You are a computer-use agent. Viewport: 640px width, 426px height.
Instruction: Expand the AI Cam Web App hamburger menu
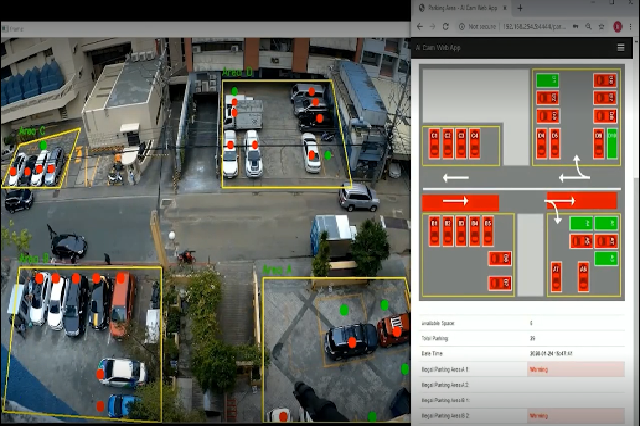pos(621,48)
